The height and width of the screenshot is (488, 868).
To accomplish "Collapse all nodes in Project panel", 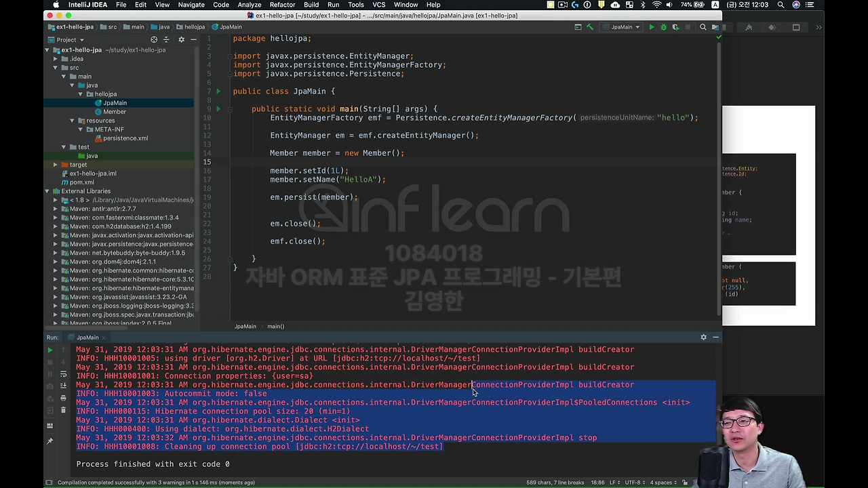I will coord(167,39).
